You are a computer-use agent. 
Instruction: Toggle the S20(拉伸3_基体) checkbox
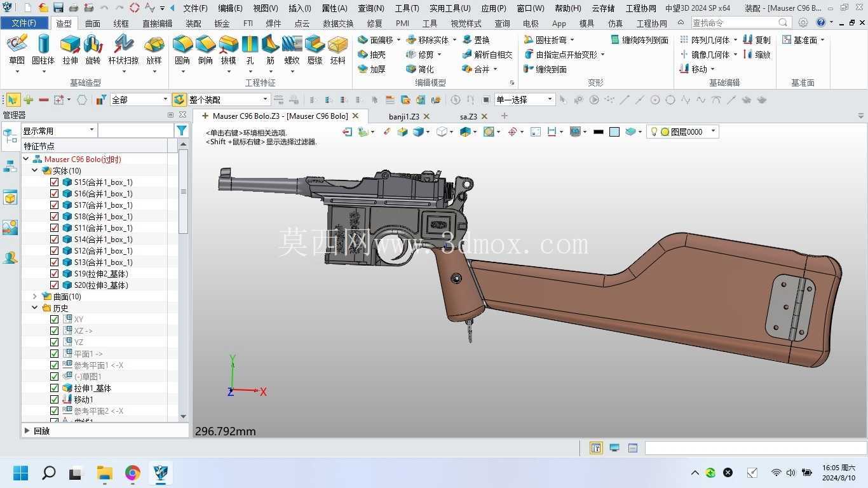(x=54, y=285)
